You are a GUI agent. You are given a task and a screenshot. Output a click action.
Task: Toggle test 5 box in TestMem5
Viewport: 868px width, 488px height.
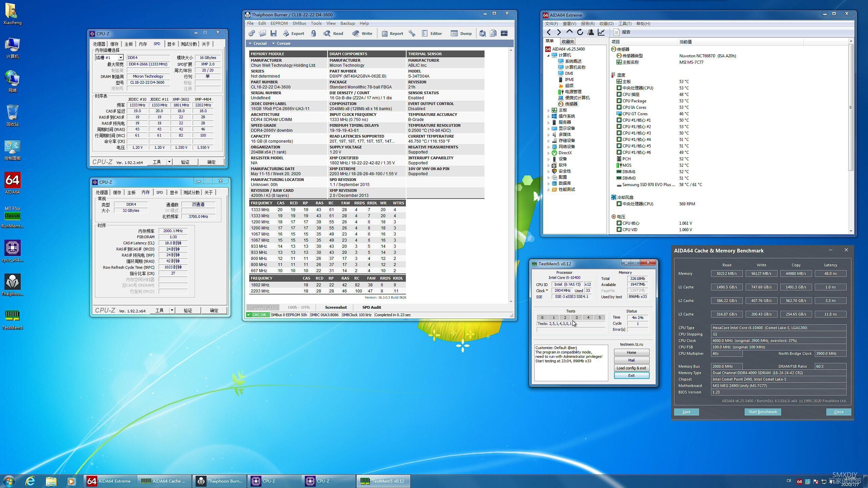pyautogui.click(x=600, y=318)
